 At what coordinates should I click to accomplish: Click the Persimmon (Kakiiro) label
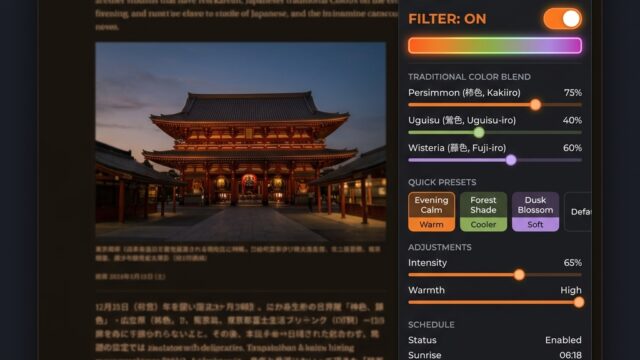point(464,93)
